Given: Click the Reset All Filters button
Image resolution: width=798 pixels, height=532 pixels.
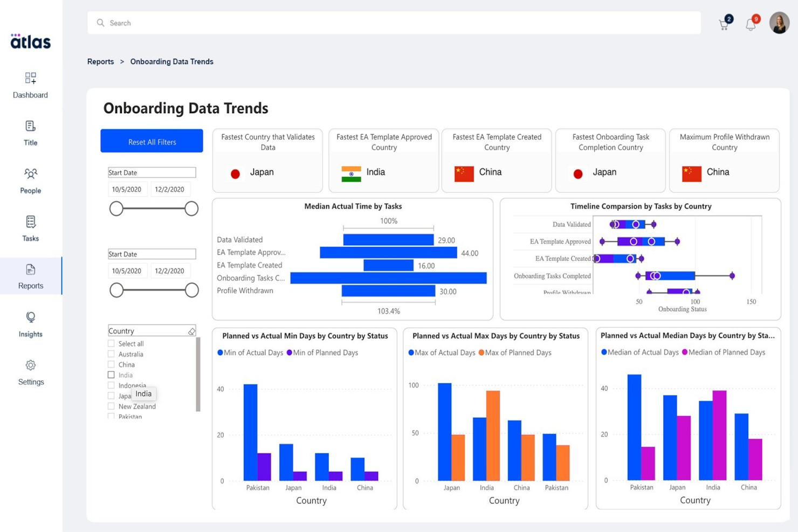Looking at the screenshot, I should click(152, 141).
